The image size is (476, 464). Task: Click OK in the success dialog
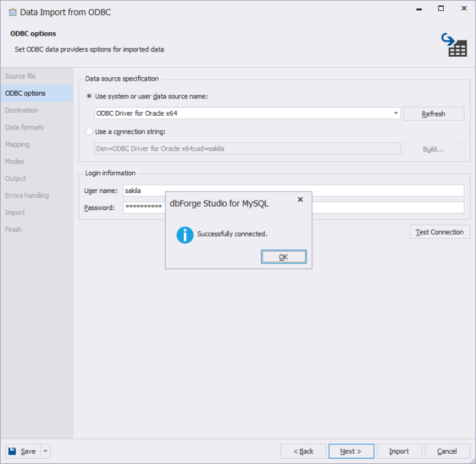pyautogui.click(x=284, y=257)
